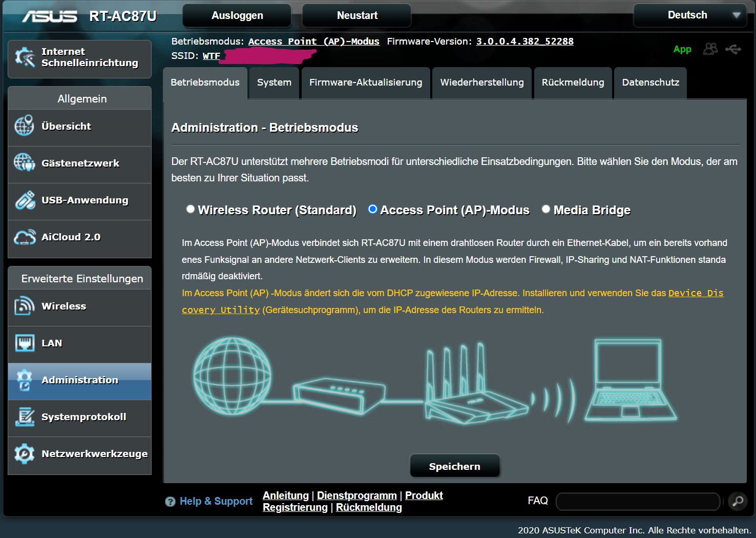Viewport: 756px width, 538px height.
Task: Click the Übersicht globe icon
Action: point(24,126)
